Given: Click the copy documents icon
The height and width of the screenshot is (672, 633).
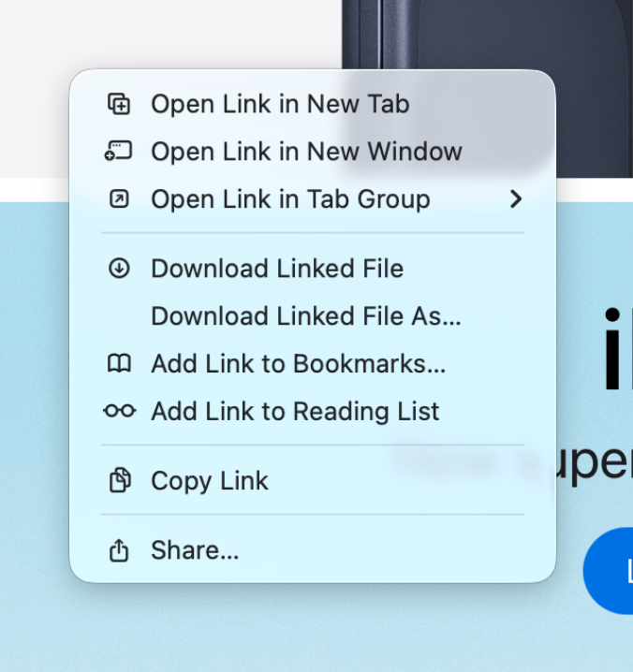Looking at the screenshot, I should point(120,480).
